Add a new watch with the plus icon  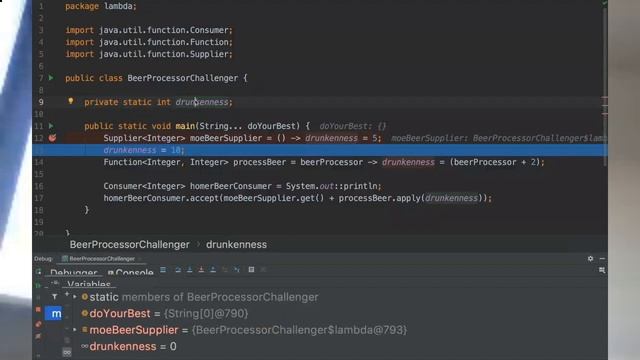tap(67, 294)
